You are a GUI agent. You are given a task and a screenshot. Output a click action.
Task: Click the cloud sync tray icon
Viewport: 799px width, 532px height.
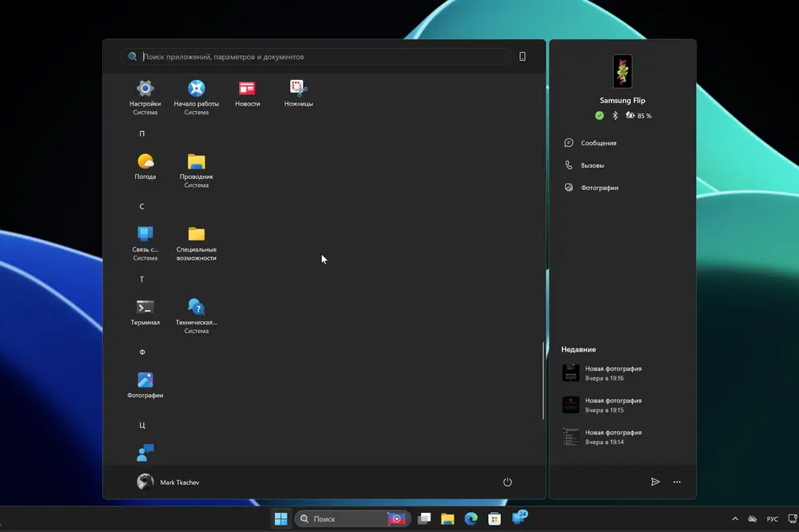coord(752,518)
